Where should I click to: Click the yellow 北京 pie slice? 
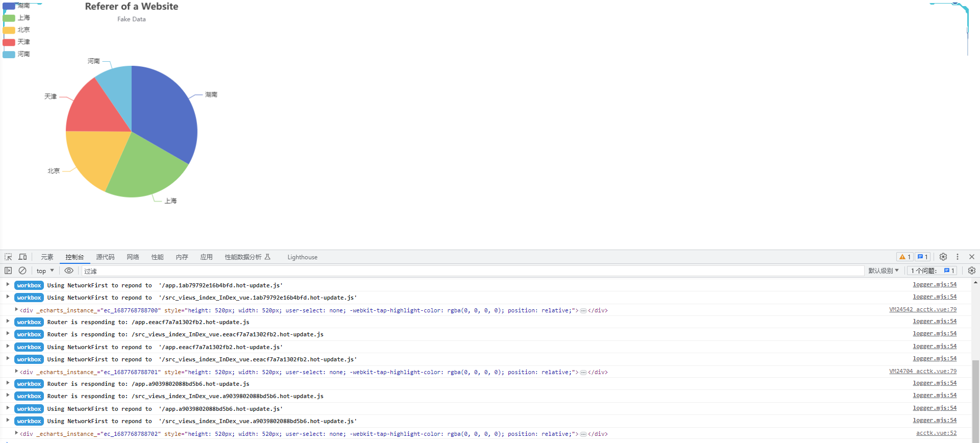(96, 156)
